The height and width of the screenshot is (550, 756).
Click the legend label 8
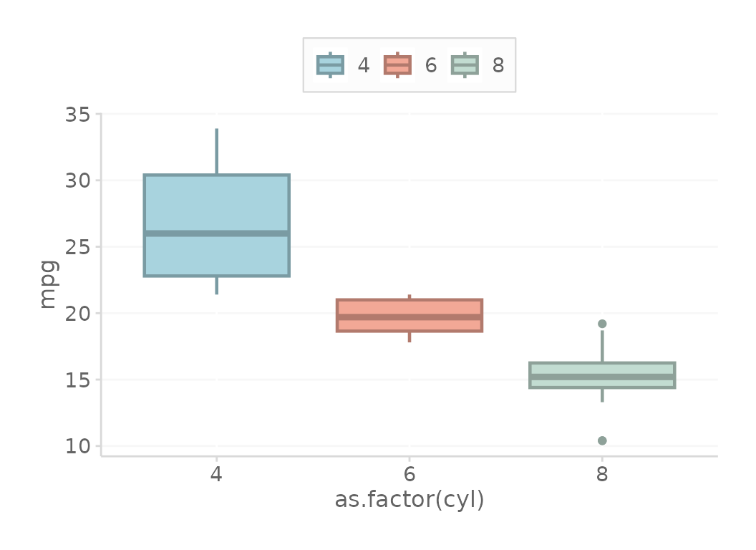pyautogui.click(x=498, y=65)
